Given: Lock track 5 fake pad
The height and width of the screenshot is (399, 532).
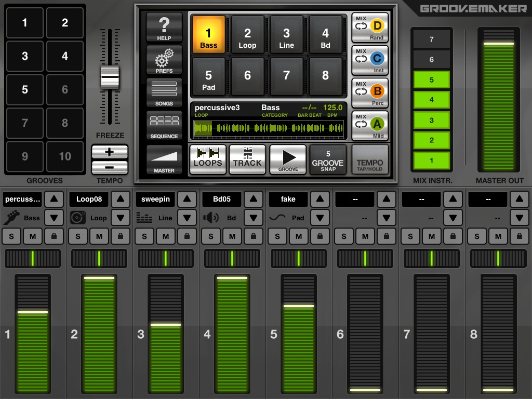Looking at the screenshot, I should click(320, 236).
